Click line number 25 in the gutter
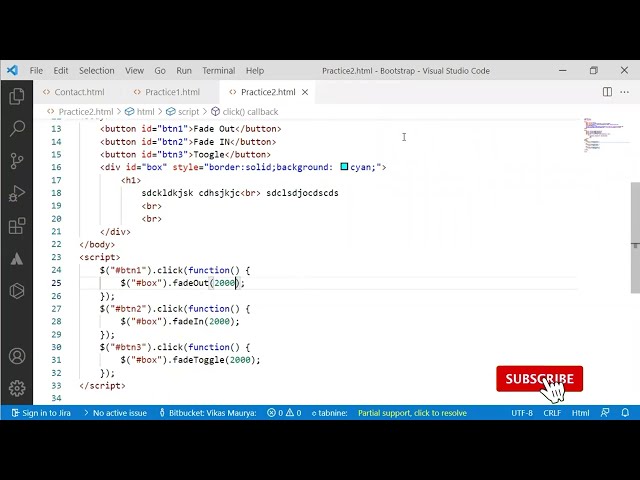Image resolution: width=640 pixels, height=480 pixels. pos(56,283)
